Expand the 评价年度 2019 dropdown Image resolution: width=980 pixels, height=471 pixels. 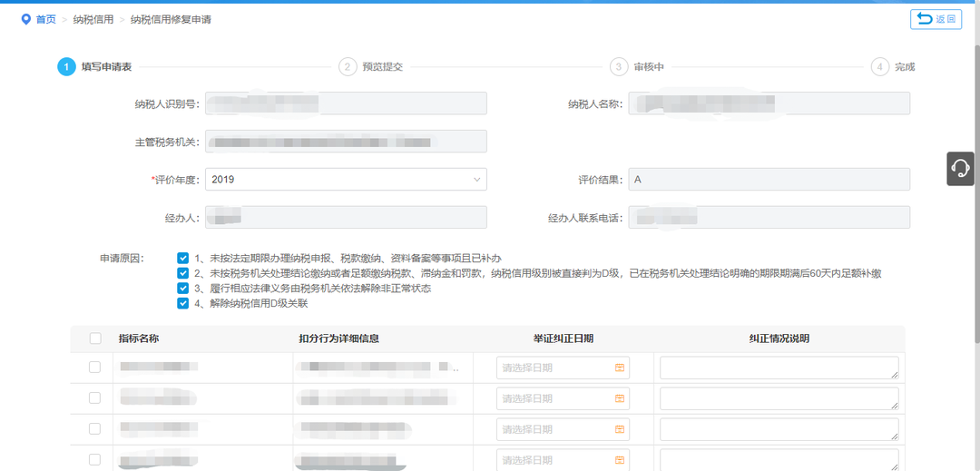click(x=346, y=180)
